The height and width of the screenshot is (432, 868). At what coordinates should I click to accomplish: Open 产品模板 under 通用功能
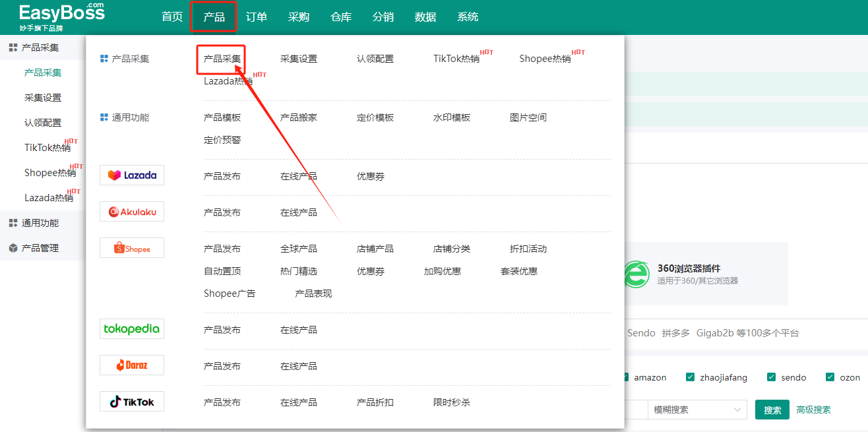(222, 117)
